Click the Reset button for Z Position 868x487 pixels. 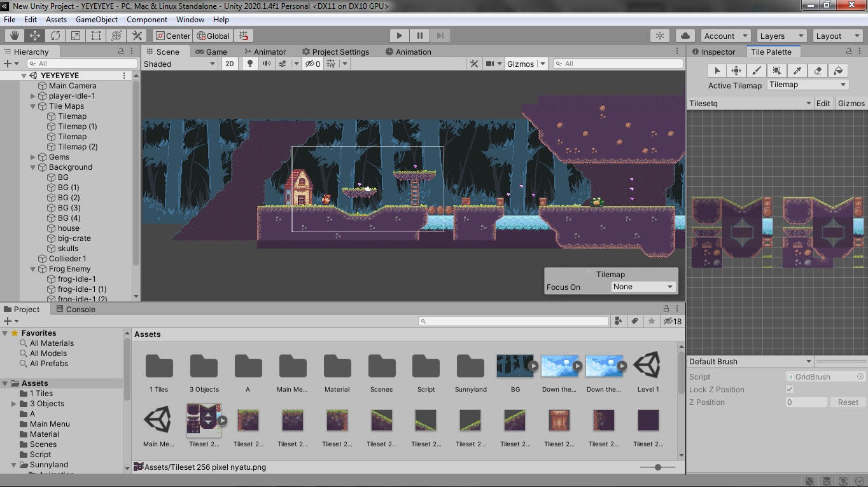tap(848, 402)
